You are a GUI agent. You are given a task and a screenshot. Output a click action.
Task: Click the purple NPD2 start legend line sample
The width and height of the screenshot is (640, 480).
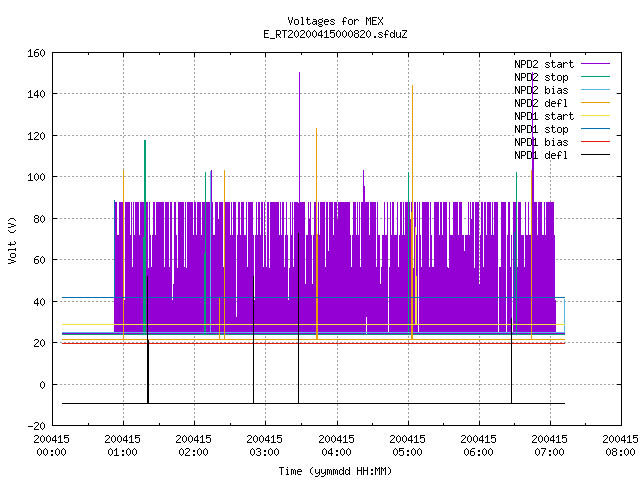point(596,64)
